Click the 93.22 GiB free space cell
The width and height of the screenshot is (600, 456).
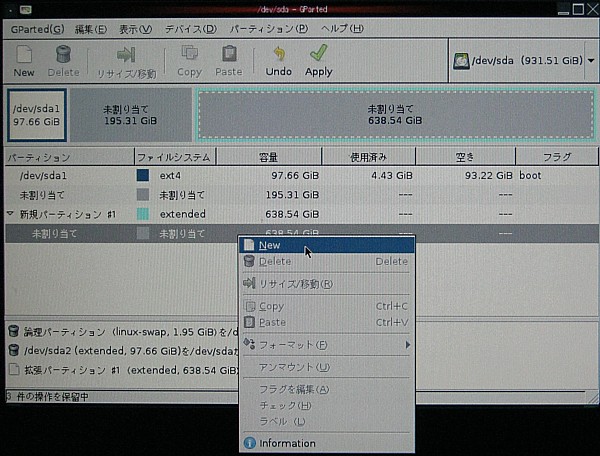489,176
